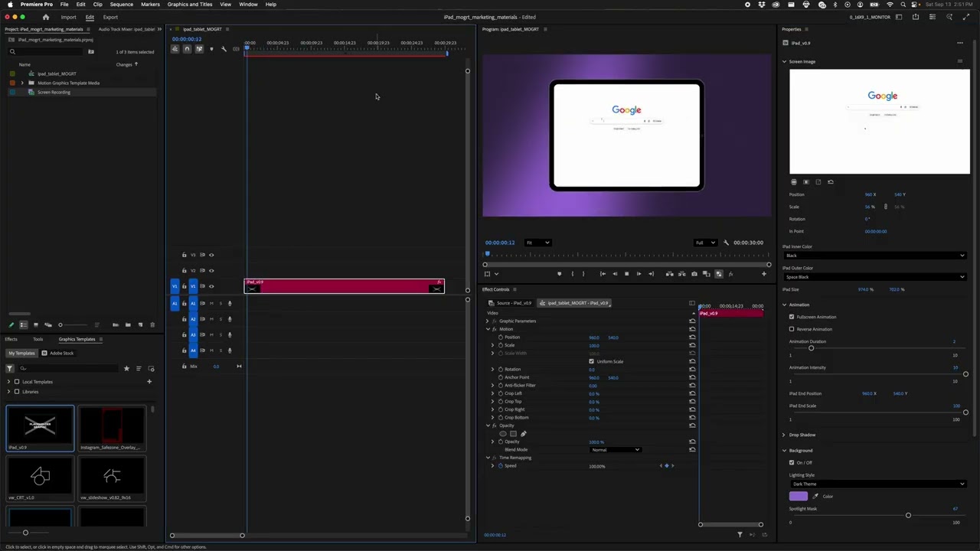Screen dimensions: 980x551
Task: Open Blend Mode Normal dropdown
Action: pos(615,450)
